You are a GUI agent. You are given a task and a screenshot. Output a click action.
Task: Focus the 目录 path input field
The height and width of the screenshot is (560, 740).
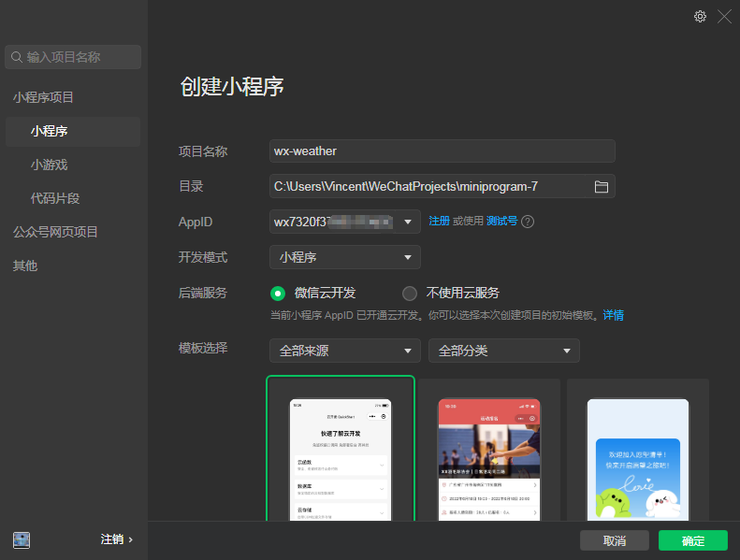(x=428, y=186)
